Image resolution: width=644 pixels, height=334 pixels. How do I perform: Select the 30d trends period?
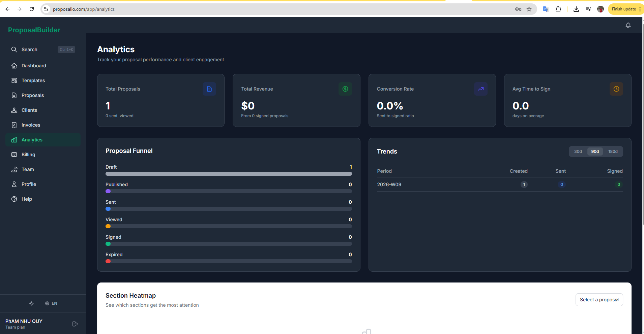click(x=578, y=152)
